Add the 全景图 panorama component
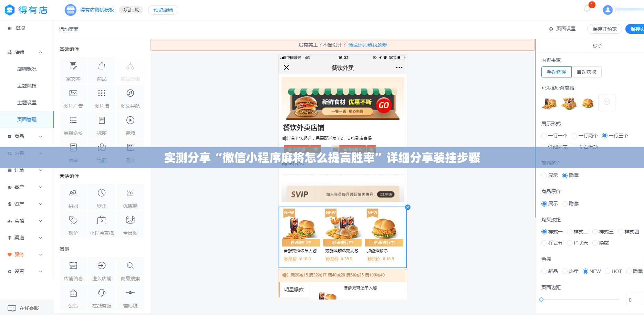Viewport: 644px width, 315px height. pos(130,225)
